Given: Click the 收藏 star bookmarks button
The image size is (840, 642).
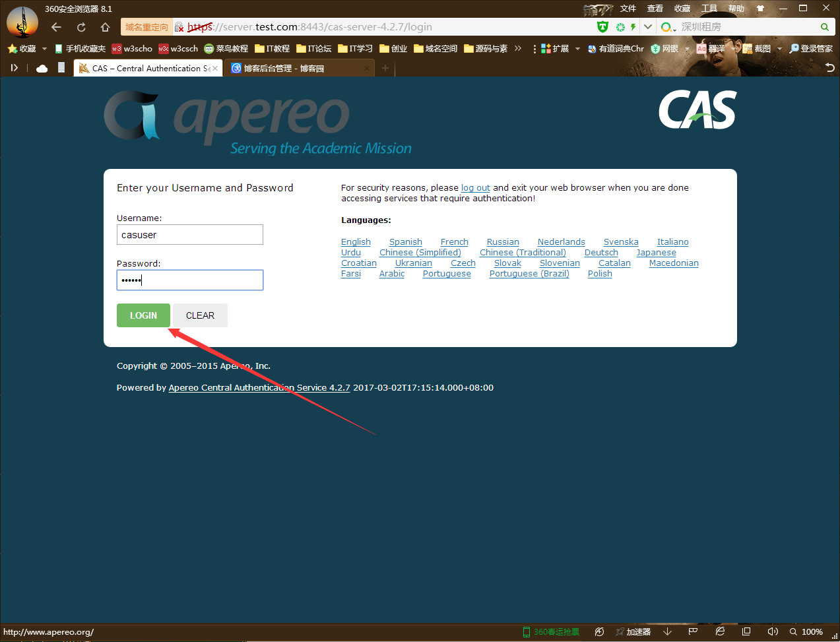Looking at the screenshot, I should tap(22, 49).
